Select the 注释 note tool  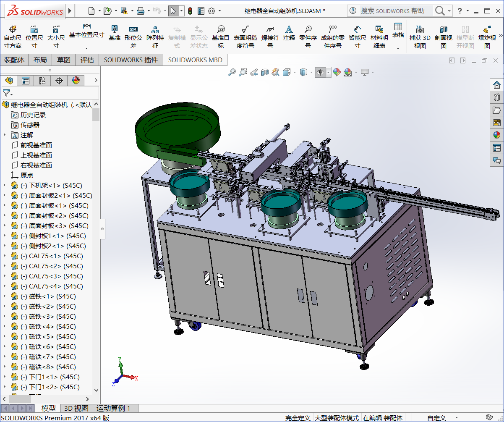289,33
